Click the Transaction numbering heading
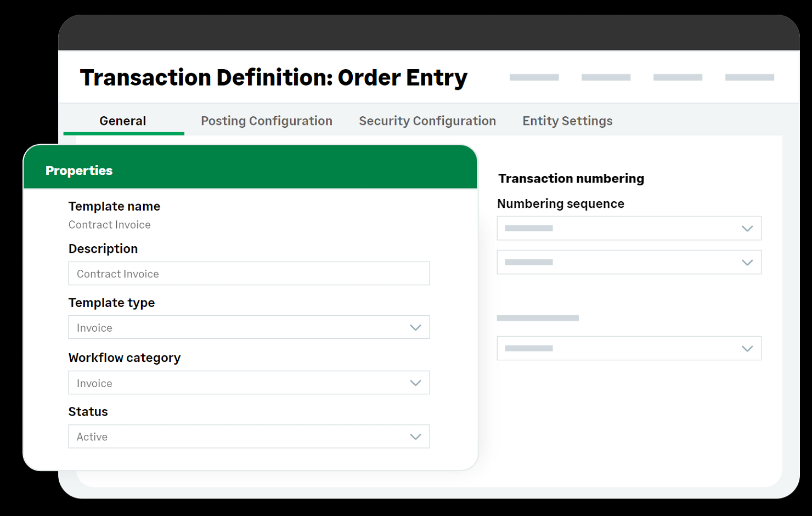Screen dimensions: 812x516 coord(571,178)
